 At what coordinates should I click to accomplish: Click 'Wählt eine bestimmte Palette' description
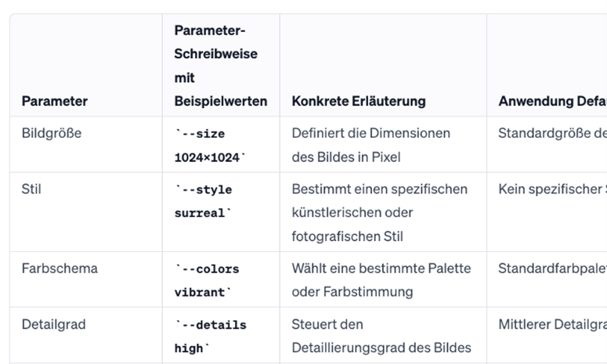click(x=381, y=279)
